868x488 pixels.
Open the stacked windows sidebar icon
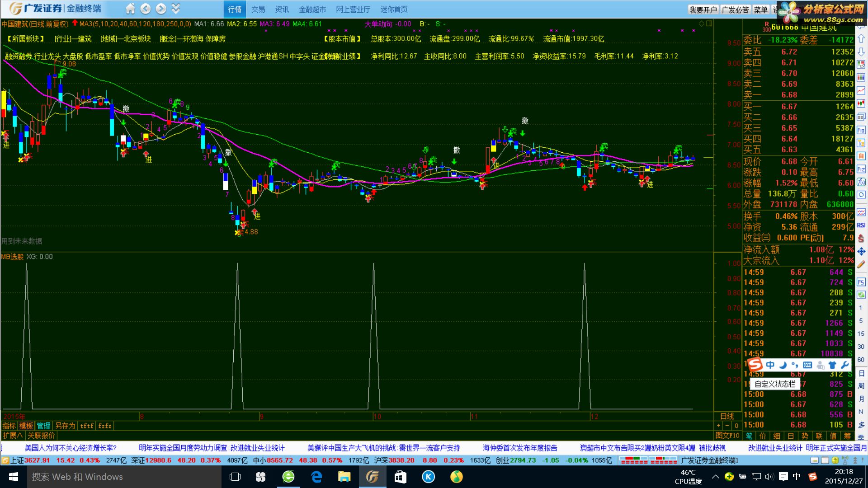tap(861, 117)
